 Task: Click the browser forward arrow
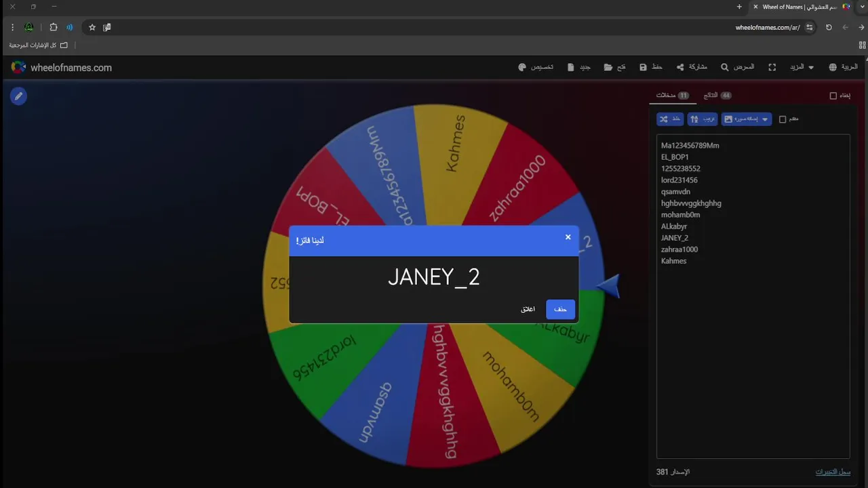845,27
